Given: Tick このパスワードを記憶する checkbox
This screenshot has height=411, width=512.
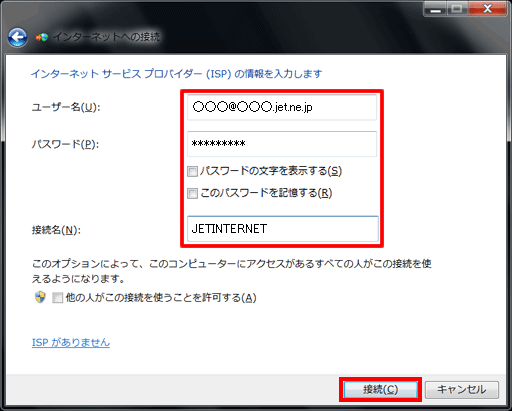Looking at the screenshot, I should (x=192, y=193).
